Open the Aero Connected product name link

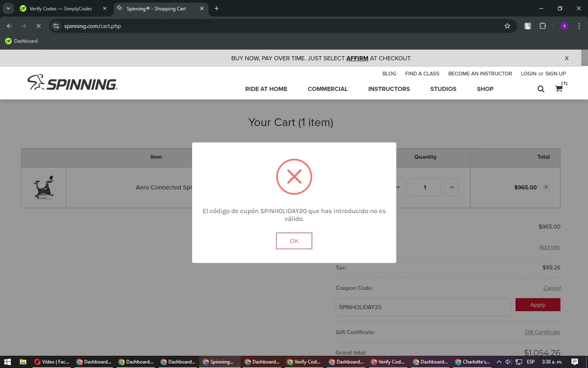click(164, 188)
